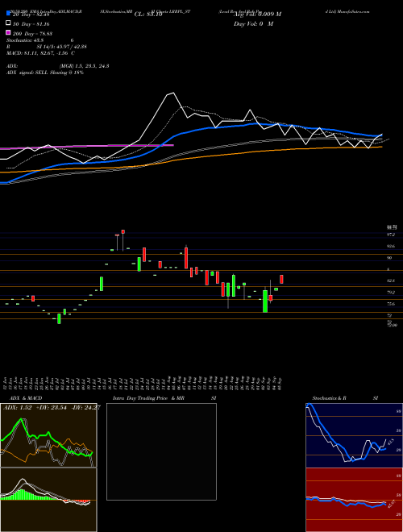Click the '200 Day = 78.83' legend label

[x=32, y=34]
